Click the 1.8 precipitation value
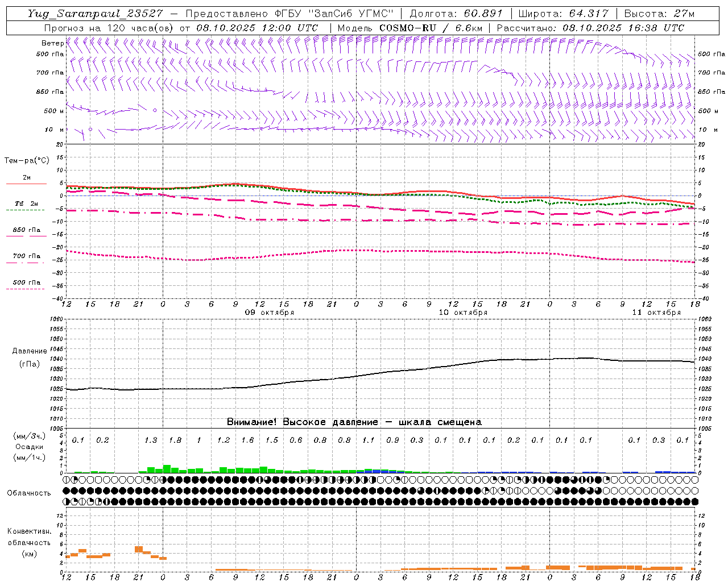Viewport: 728px width, 582px height. 175,440
